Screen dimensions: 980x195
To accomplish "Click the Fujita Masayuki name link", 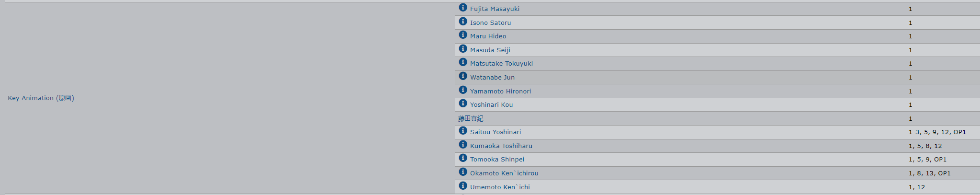I will [x=495, y=9].
